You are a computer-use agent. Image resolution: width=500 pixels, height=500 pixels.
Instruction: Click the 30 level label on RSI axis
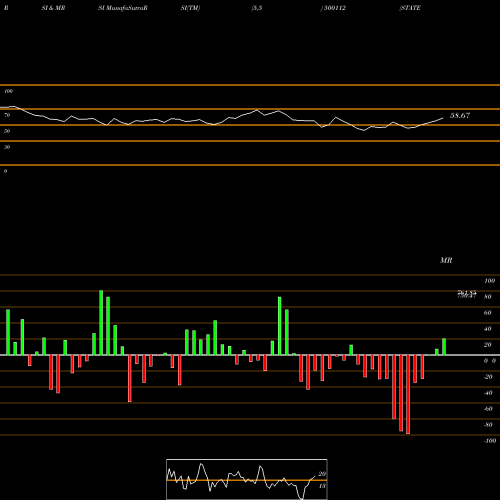tap(7, 147)
